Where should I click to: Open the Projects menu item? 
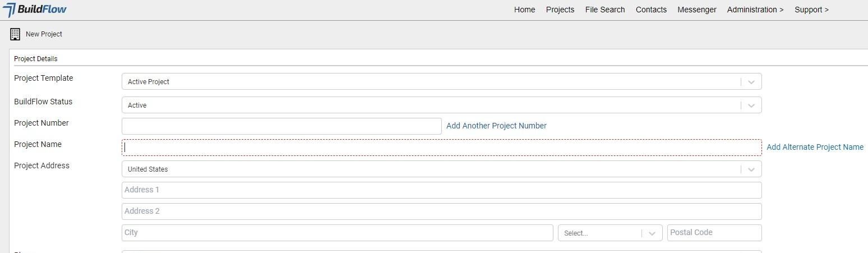(x=560, y=10)
